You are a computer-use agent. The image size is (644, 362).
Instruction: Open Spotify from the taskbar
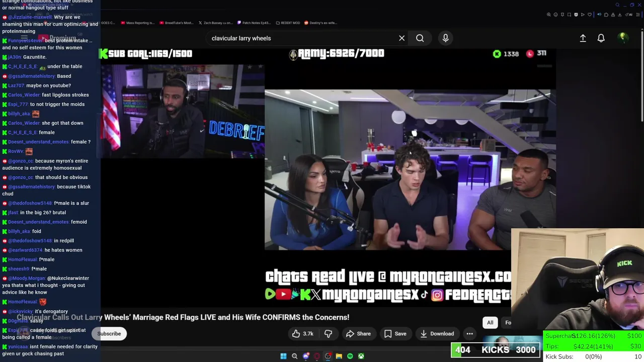coord(350,356)
